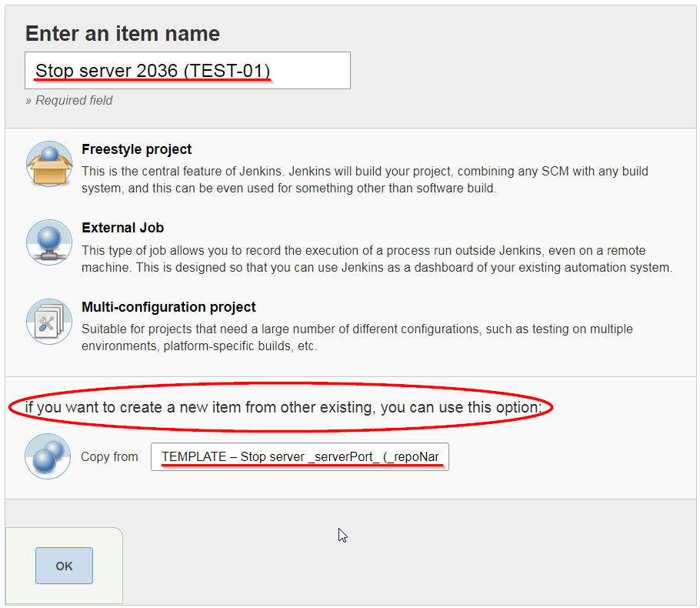The image size is (700, 608).
Task: Click the "Enter an item name" heading
Action: 122,34
